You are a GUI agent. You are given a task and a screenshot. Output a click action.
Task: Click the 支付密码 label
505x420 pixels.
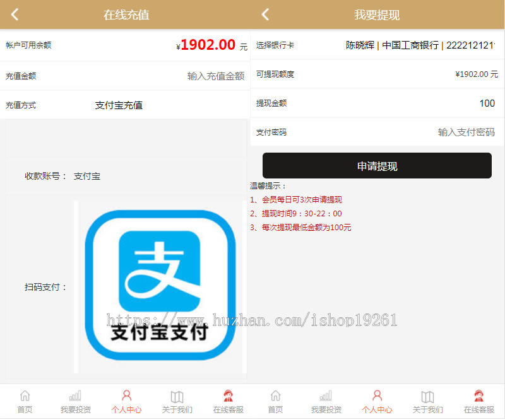tap(271, 132)
